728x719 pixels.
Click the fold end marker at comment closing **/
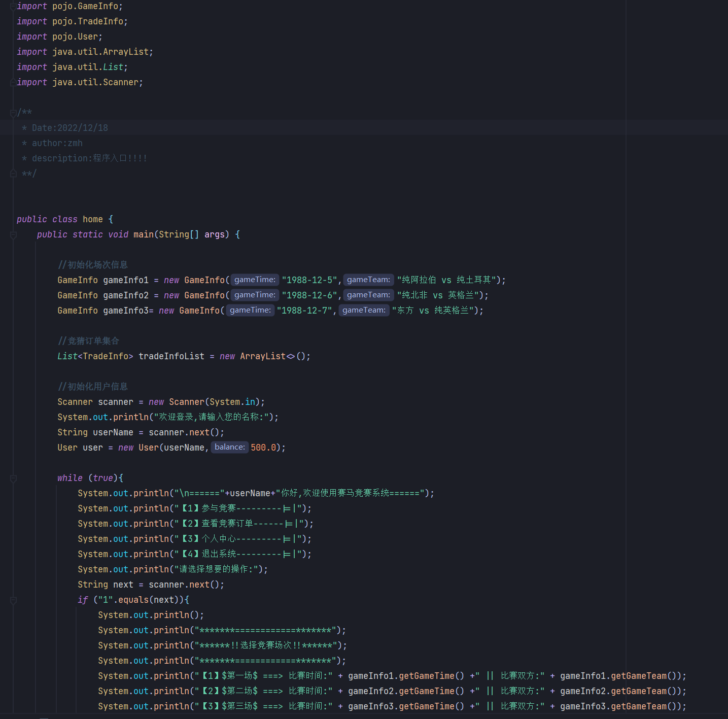click(x=13, y=174)
